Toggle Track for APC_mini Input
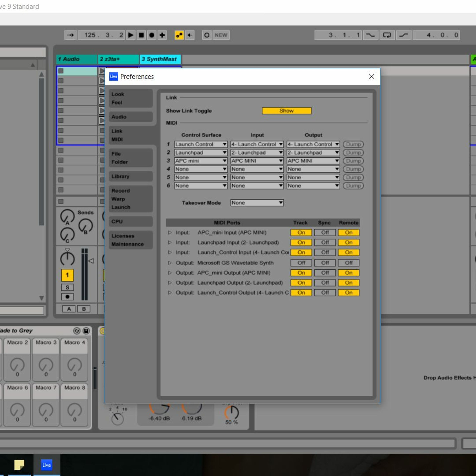 pyautogui.click(x=301, y=232)
